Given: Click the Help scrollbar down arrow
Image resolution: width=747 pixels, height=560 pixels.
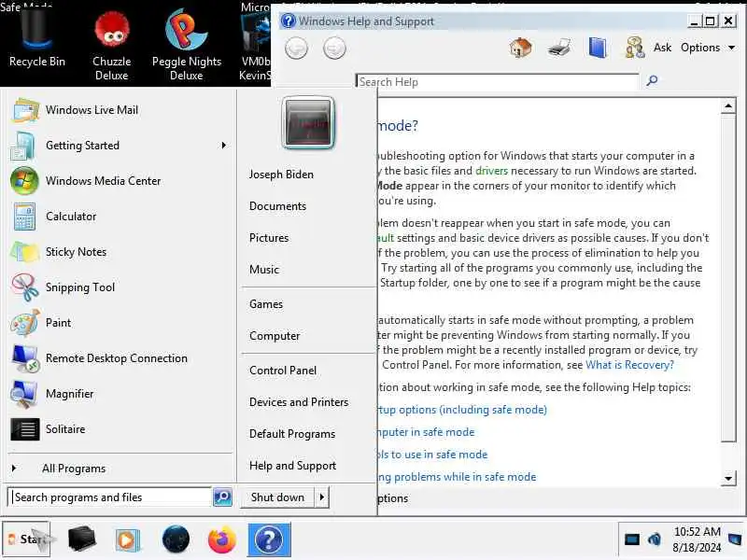Looking at the screenshot, I should (x=728, y=479).
